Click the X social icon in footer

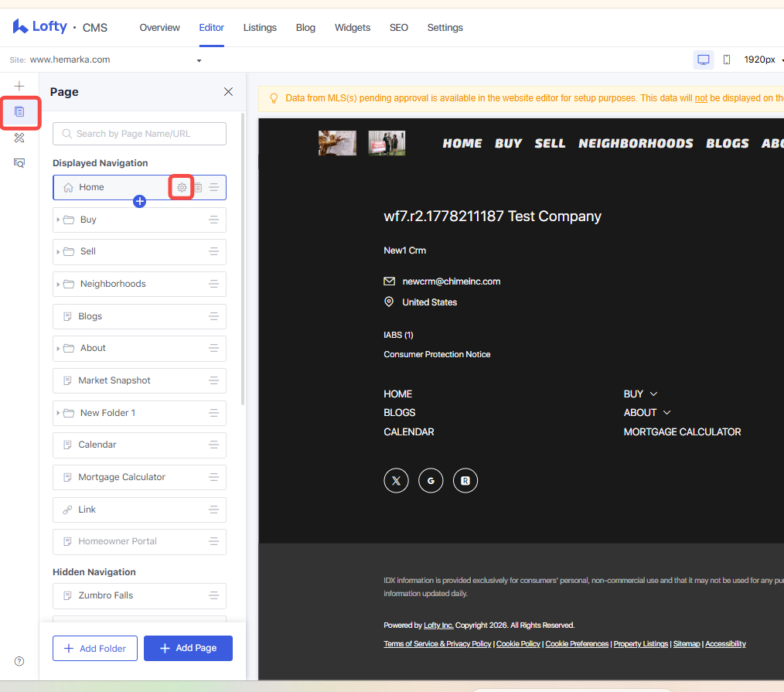[x=396, y=480]
